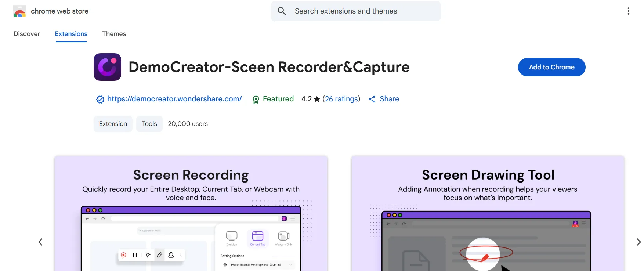This screenshot has width=644, height=271.
Task: Switch to the Discover tab
Action: coord(27,34)
